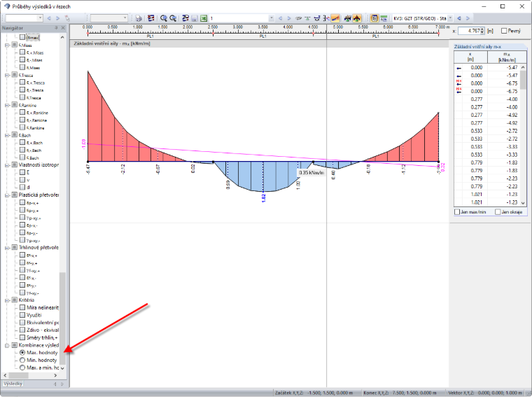The image size is (532, 399).
Task: Toggle the highlighted red-peak results icon
Action: click(x=356, y=18)
